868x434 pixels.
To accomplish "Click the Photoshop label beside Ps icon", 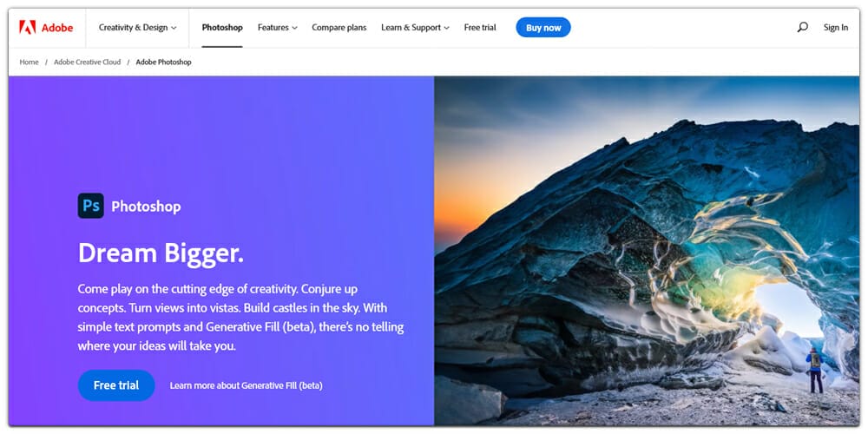I will pos(146,207).
